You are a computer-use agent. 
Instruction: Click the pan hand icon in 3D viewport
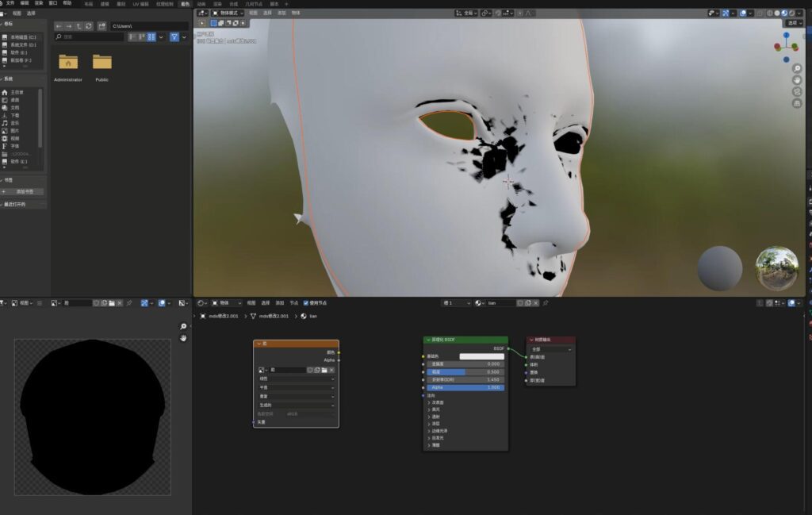coord(796,80)
